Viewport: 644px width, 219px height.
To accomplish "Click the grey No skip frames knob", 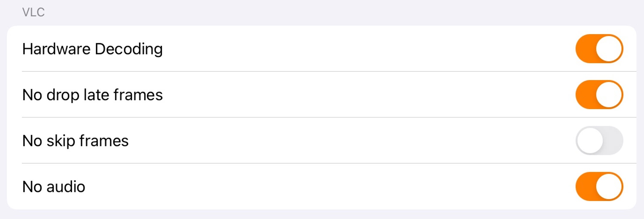I will tap(590, 140).
